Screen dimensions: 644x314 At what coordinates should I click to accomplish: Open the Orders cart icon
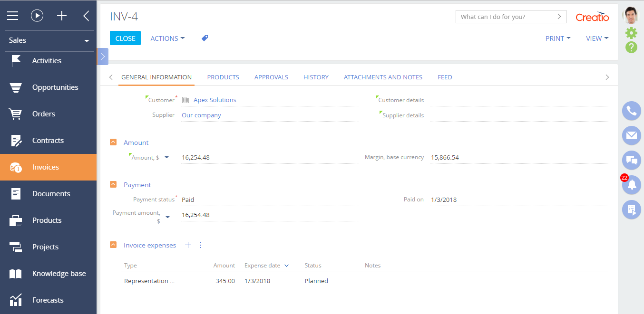[16, 114]
